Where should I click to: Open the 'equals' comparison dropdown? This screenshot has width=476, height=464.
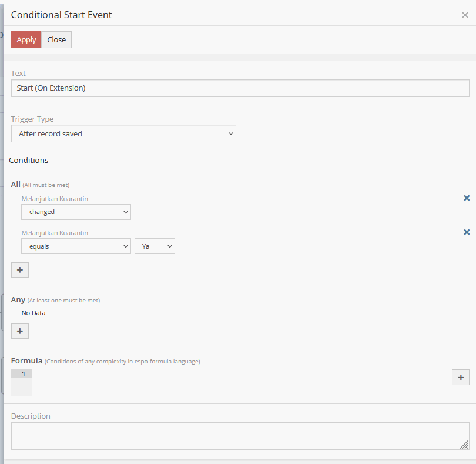coord(76,247)
